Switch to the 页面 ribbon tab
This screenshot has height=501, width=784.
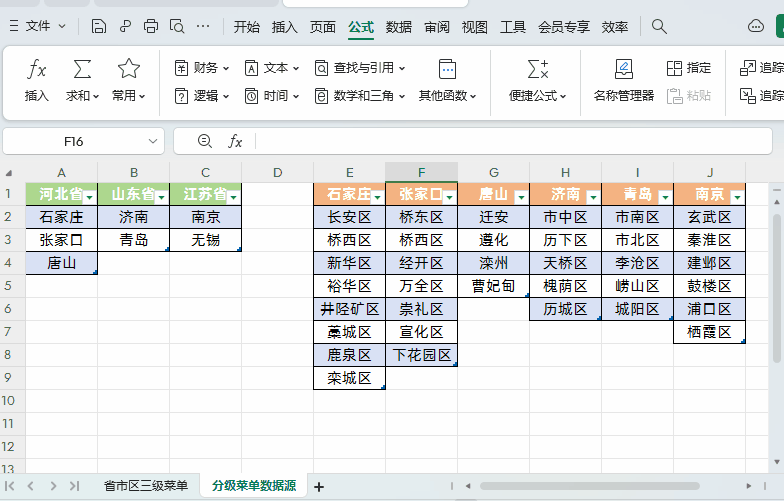click(x=322, y=27)
